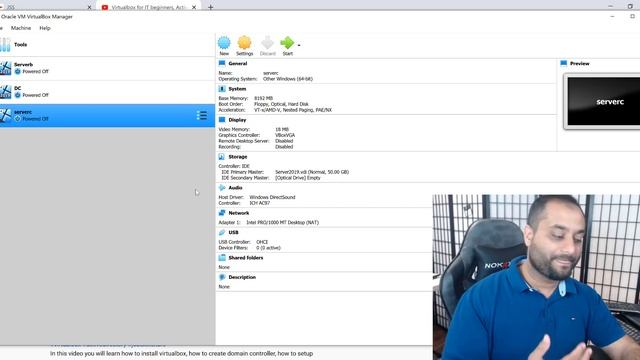The image size is (640, 360).
Task: Click Windows DirectSound host driver value
Action: pos(272,197)
